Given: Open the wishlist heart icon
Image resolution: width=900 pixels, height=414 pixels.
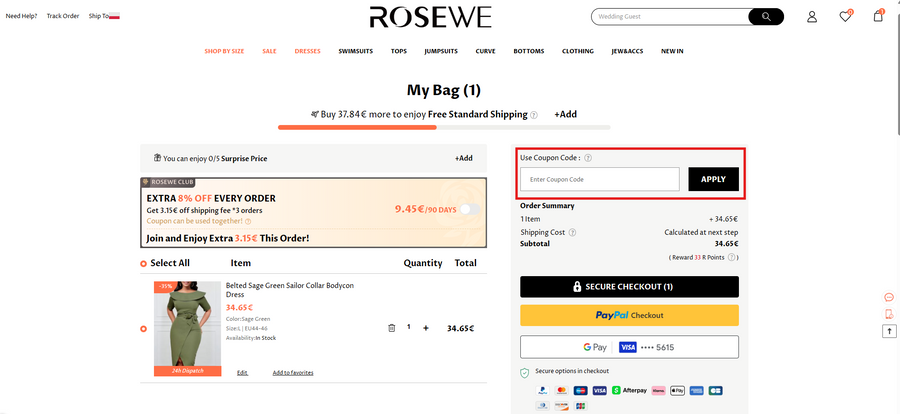Looking at the screenshot, I should (845, 17).
